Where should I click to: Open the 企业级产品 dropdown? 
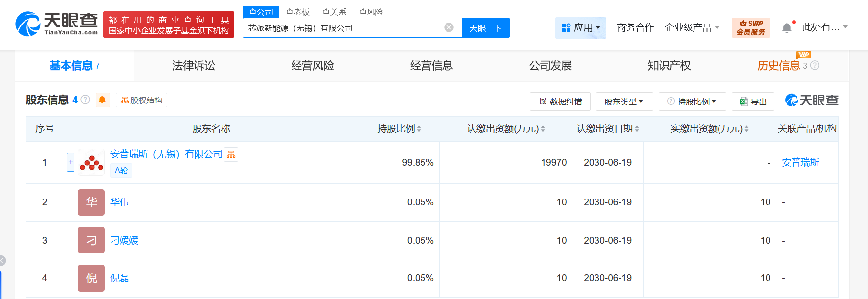692,28
